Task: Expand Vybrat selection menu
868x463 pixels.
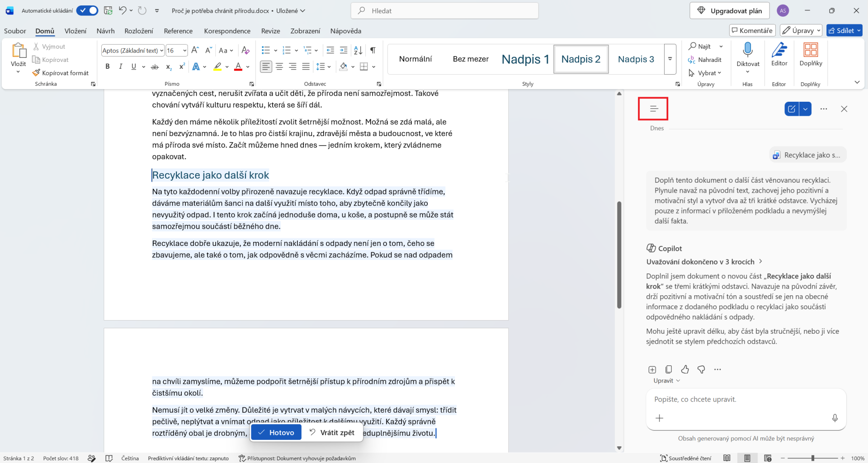Action: (705, 73)
